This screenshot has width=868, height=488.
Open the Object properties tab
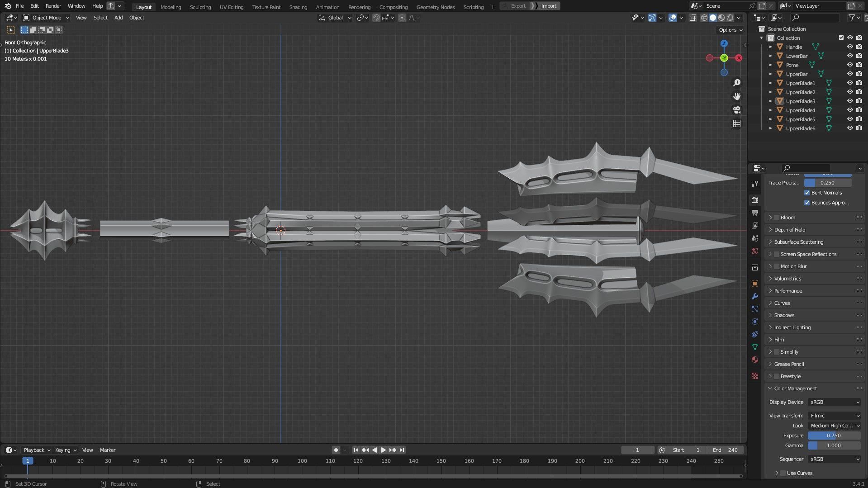754,284
